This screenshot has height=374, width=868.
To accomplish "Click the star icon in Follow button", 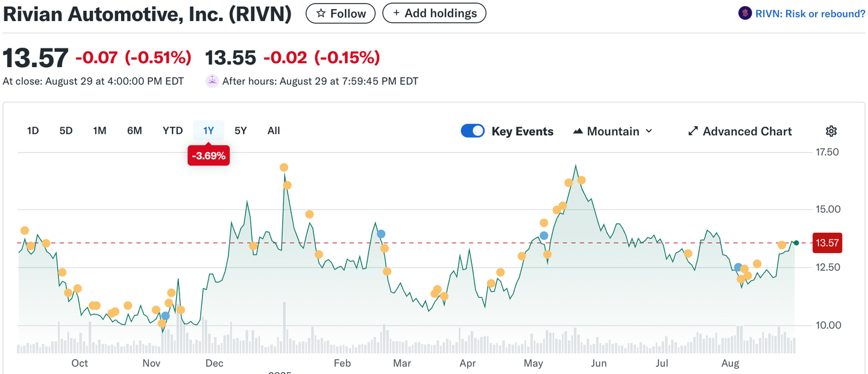I will coord(321,13).
